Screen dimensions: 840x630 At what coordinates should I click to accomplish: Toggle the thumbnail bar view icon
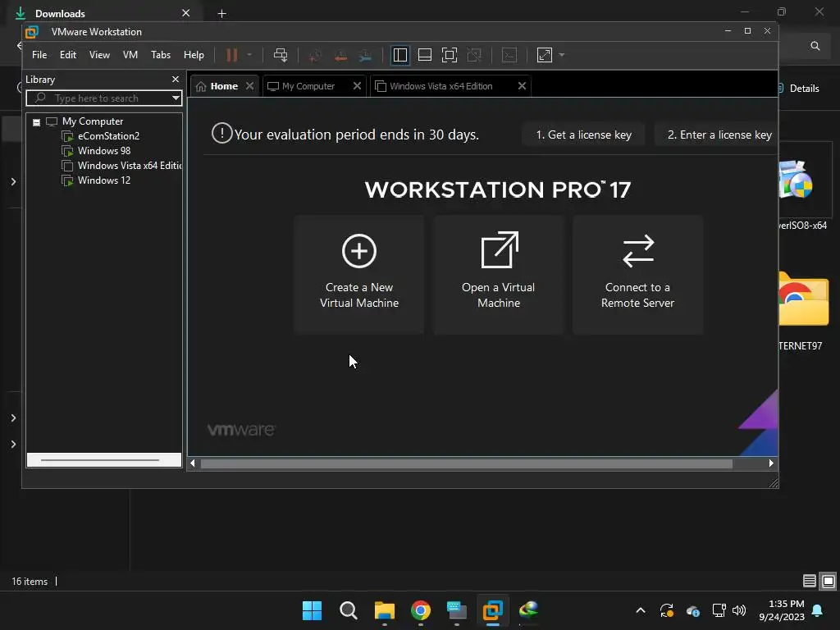pos(425,55)
